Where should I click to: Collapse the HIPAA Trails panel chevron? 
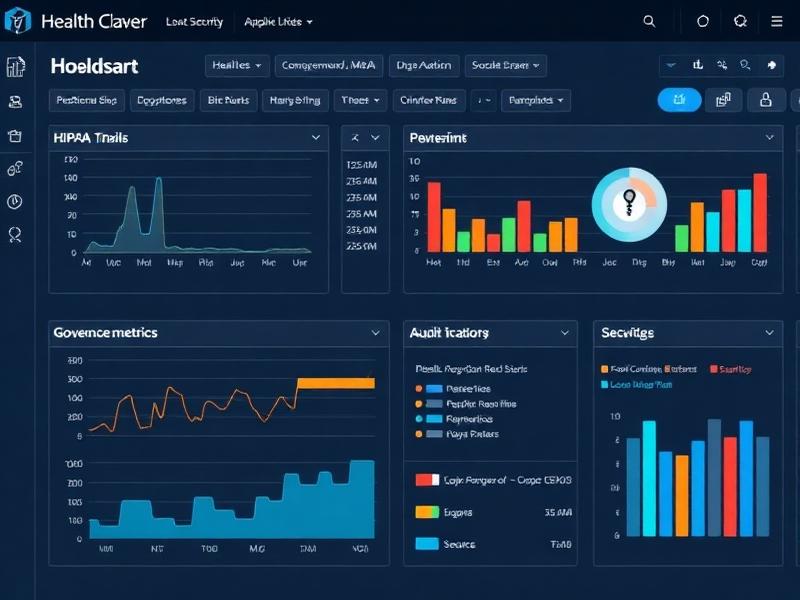click(316, 138)
